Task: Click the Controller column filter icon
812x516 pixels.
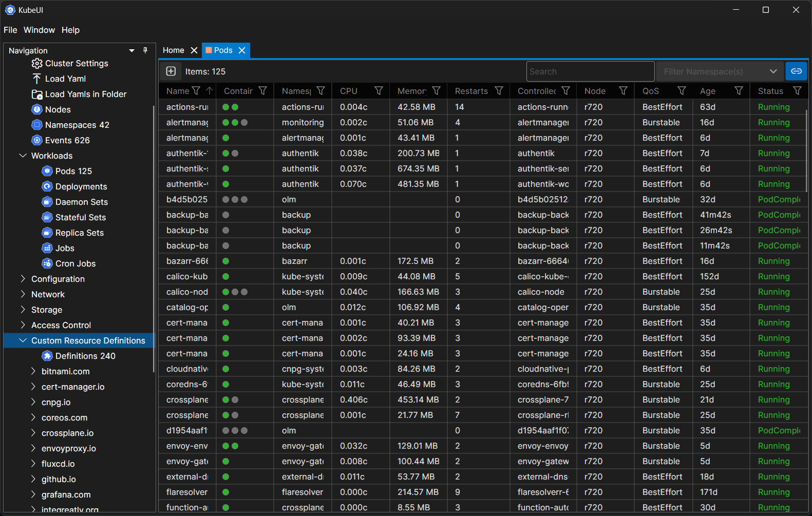Action: click(565, 91)
